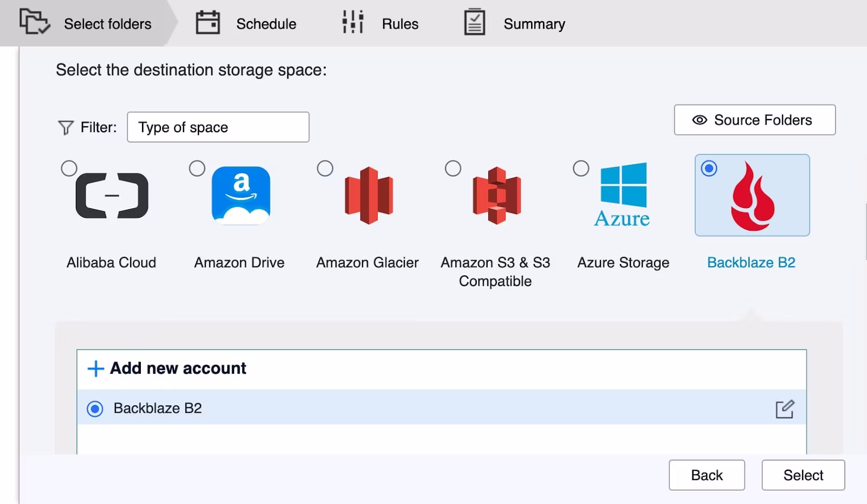Click the plus icon to add account
Screen dimensions: 867x504
click(x=95, y=369)
